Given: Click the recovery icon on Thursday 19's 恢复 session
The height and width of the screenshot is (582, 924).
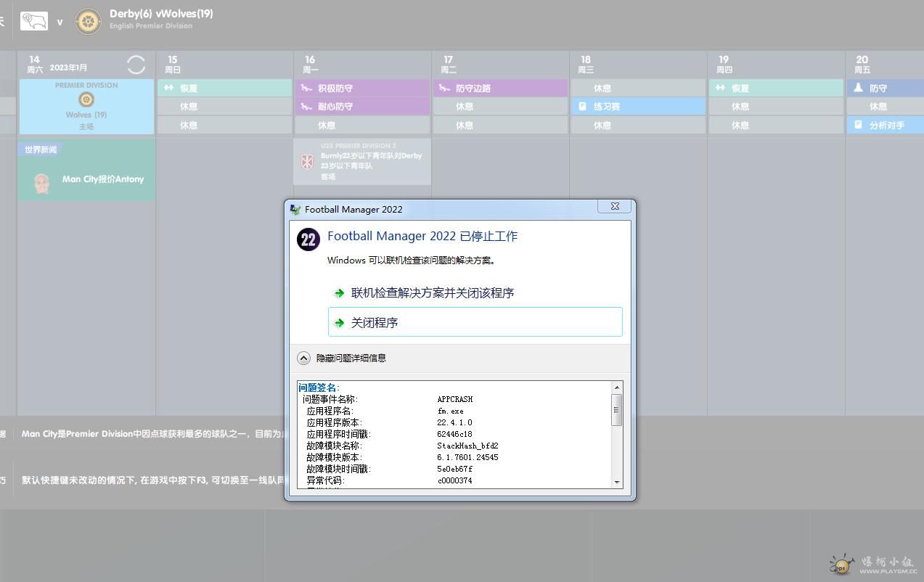Looking at the screenshot, I should (720, 88).
